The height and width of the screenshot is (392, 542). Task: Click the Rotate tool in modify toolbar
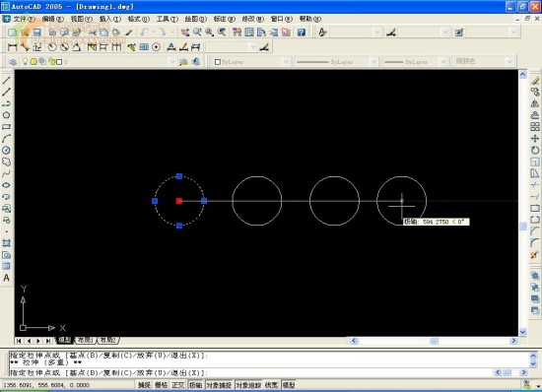[x=535, y=151]
